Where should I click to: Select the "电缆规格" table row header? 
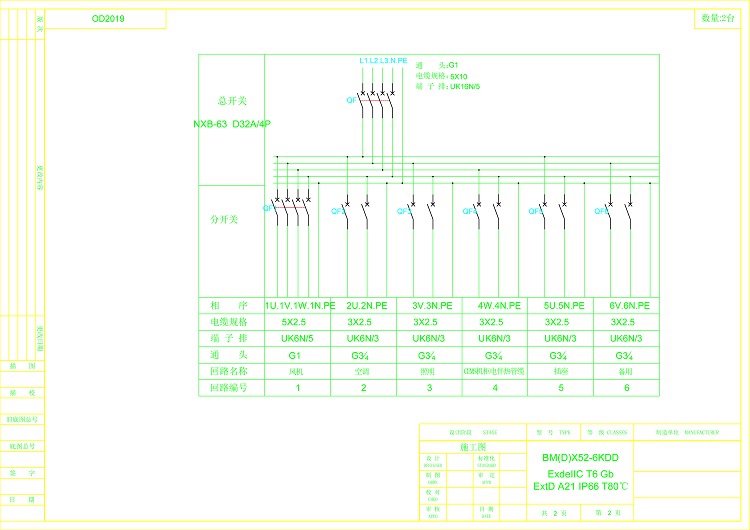pos(229,322)
